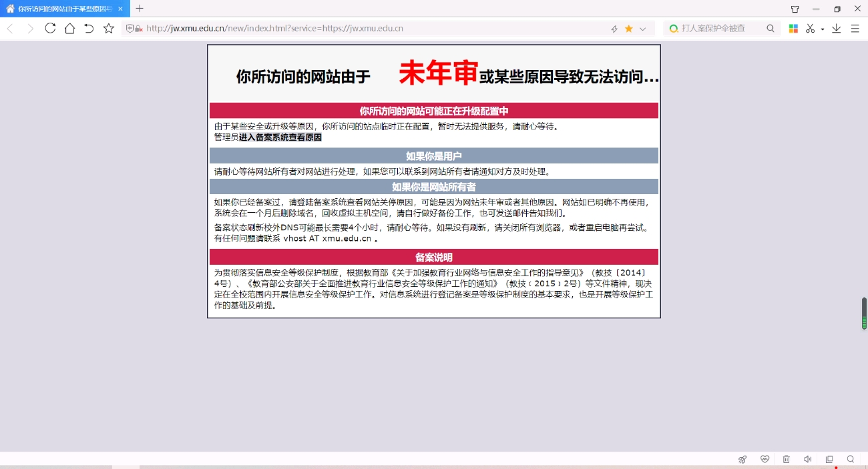Viewport: 868px width, 469px height.
Task: Click the heading 你所访问的网站可能正在升级配置中
Action: (434, 111)
